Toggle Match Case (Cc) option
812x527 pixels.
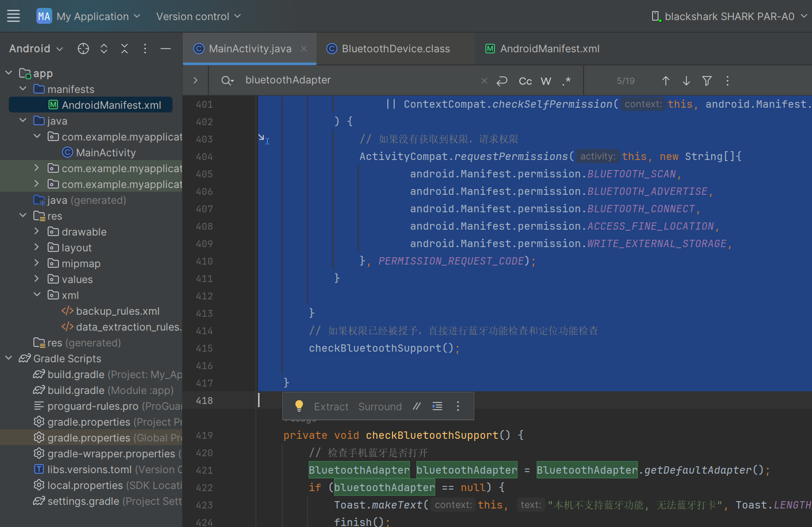click(x=526, y=81)
